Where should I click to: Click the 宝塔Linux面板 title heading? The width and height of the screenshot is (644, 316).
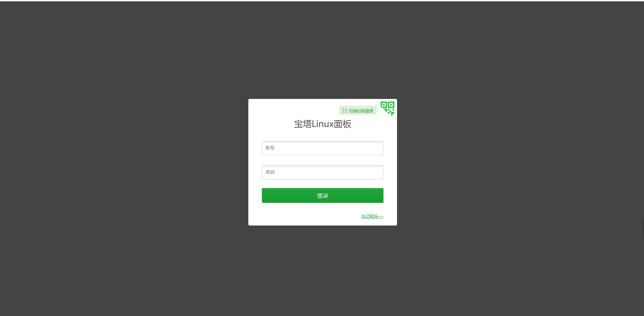pyautogui.click(x=322, y=124)
